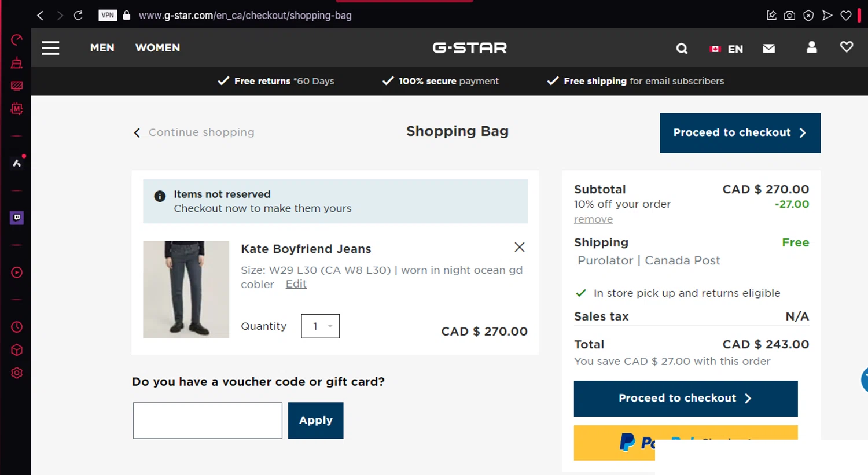Click the Sales tax N/A value
The image size is (868, 475).
tap(797, 316)
